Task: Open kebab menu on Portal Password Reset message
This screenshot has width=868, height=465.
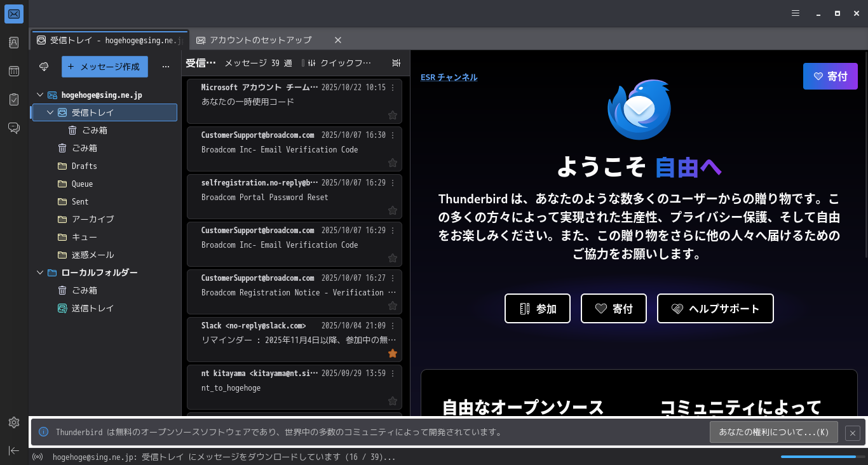Action: click(393, 183)
